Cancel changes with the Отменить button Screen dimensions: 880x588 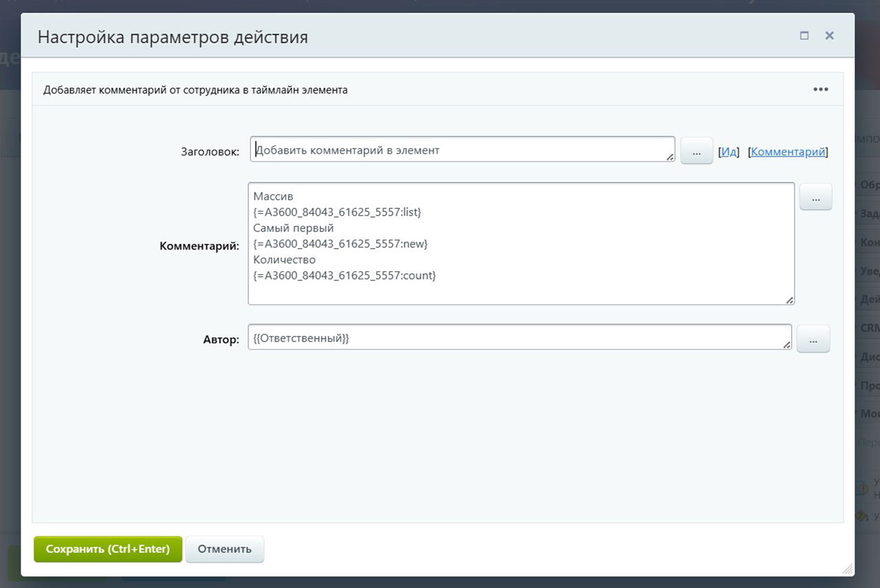click(225, 549)
